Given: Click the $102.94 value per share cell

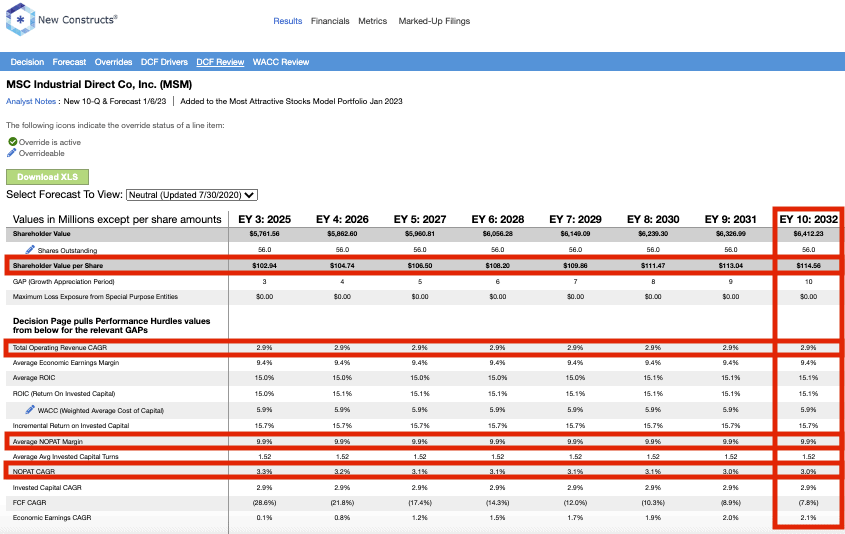Looking at the screenshot, I should tap(265, 266).
